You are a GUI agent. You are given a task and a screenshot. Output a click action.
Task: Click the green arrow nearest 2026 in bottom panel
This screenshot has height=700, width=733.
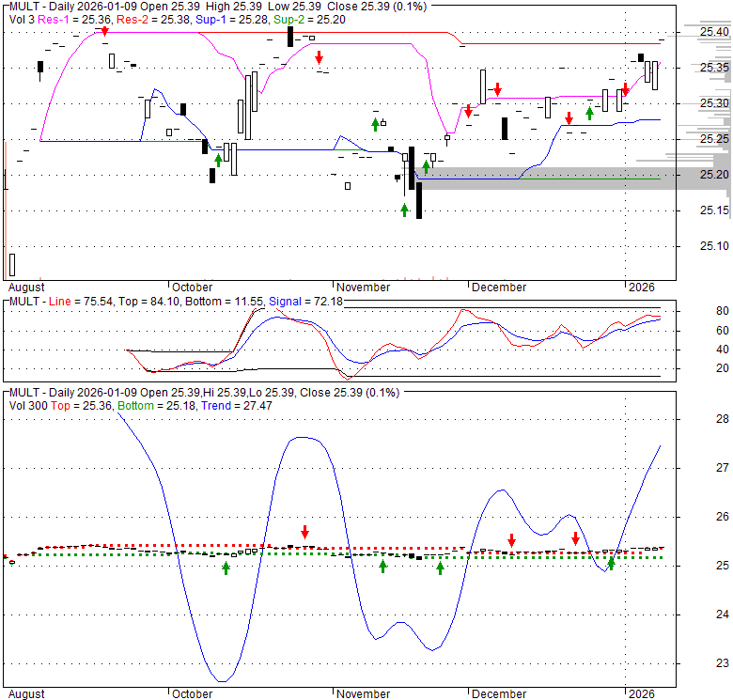tap(611, 564)
